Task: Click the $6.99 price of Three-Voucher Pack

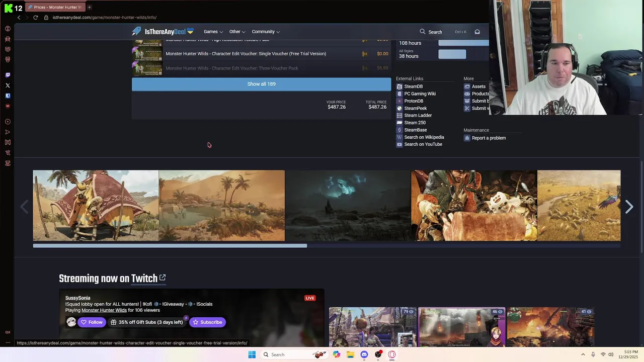Action: [382, 68]
